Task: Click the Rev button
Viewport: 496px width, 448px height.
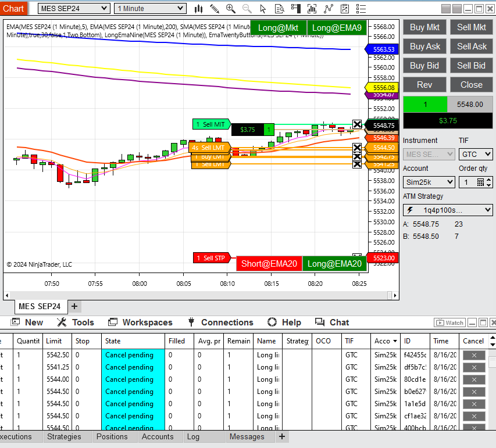Action: click(x=424, y=85)
